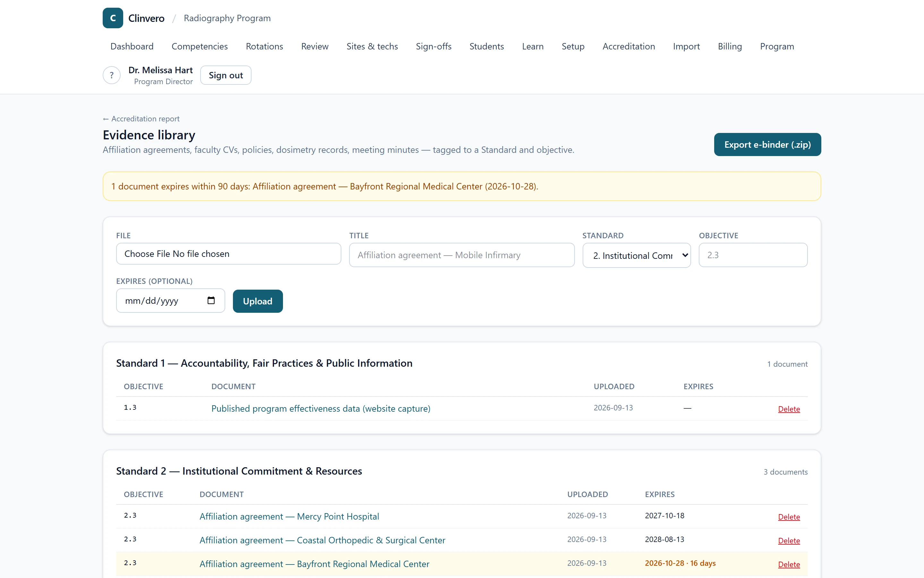This screenshot has width=924, height=578.
Task: Click the Standard 1 section heading
Action: [x=264, y=363]
